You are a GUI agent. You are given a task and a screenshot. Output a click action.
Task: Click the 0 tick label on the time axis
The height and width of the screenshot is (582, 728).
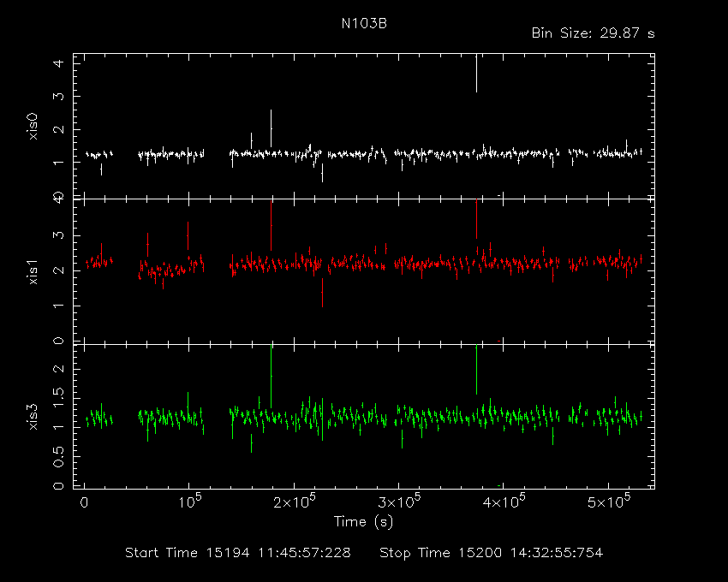84,503
